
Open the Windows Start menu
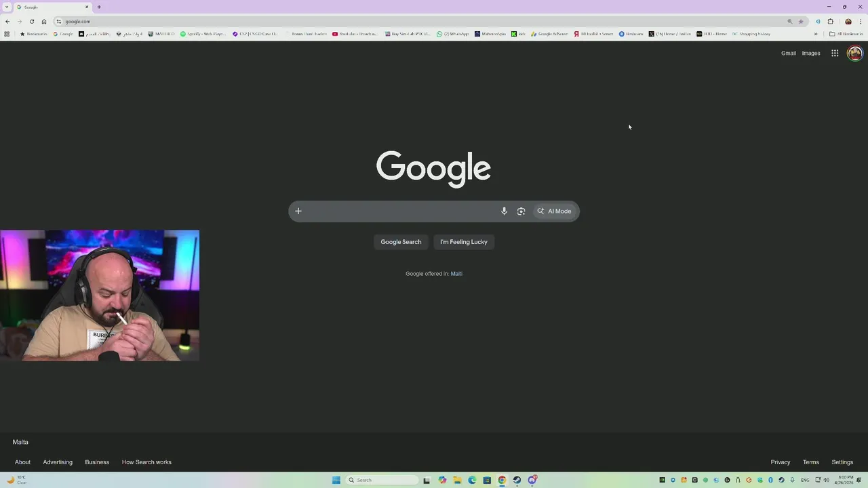point(336,480)
